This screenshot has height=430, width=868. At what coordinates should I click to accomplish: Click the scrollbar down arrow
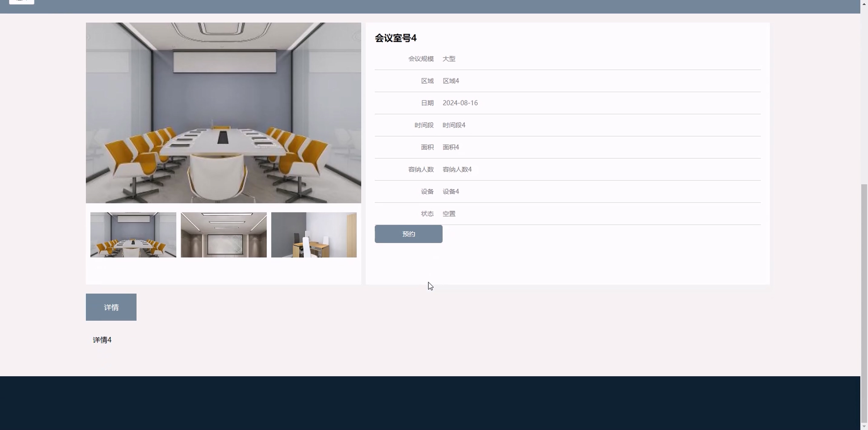(864, 427)
